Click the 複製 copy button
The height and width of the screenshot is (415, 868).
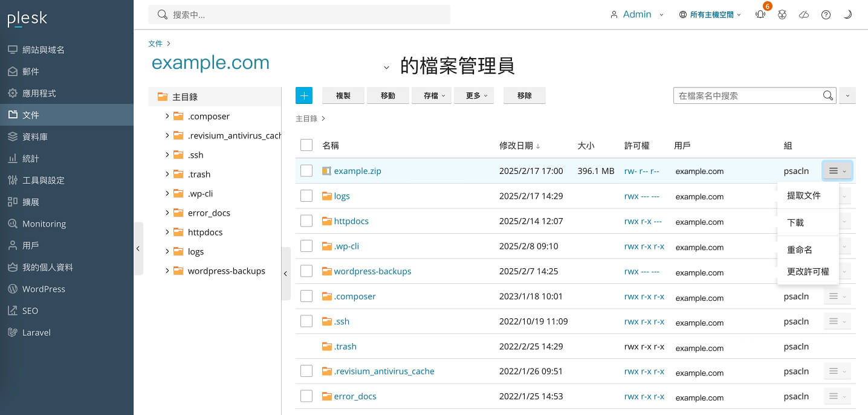coord(343,95)
